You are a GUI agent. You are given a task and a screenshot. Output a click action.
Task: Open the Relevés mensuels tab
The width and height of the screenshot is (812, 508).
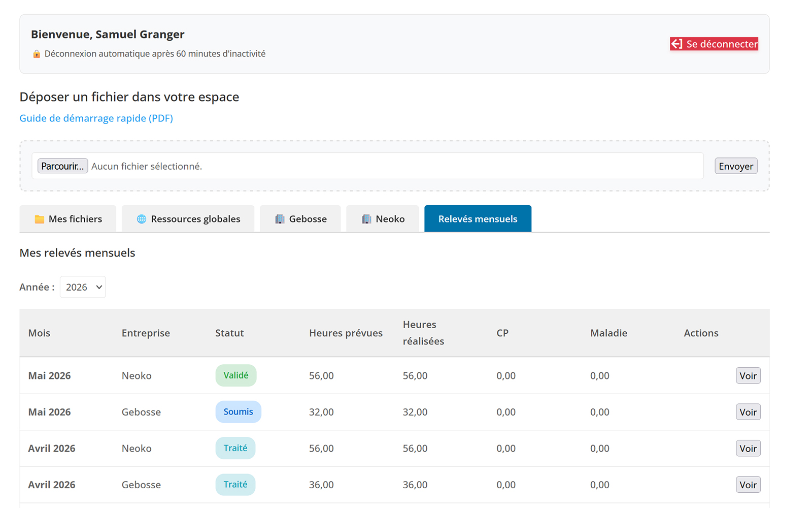point(478,219)
